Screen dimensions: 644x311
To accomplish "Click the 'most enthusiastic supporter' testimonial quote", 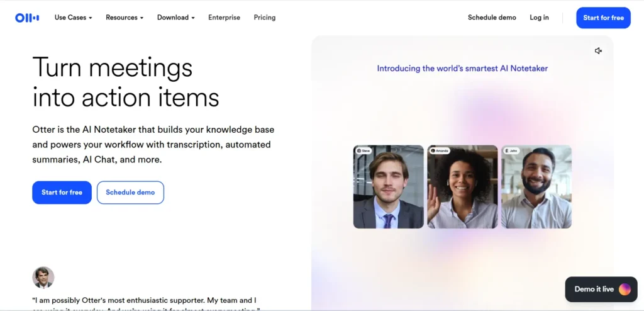I will click(x=146, y=303).
